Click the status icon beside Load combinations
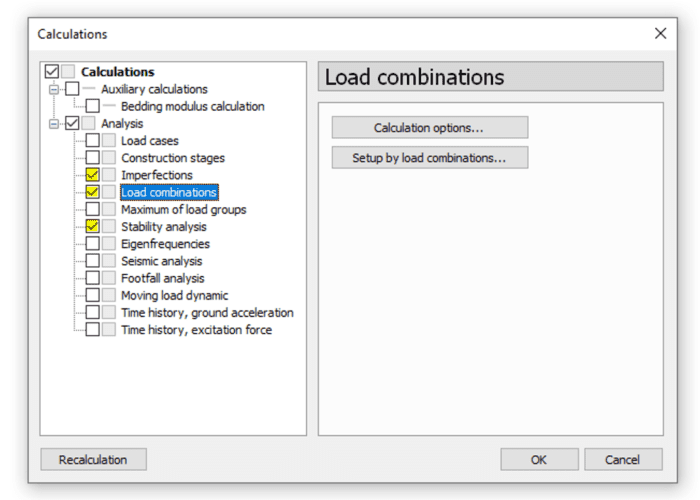 coord(108,192)
